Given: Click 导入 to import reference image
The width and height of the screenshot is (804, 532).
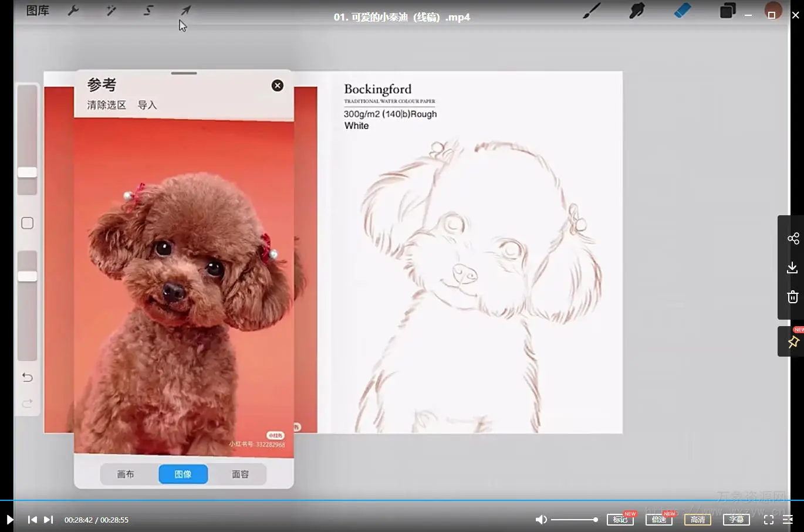Looking at the screenshot, I should [x=147, y=105].
